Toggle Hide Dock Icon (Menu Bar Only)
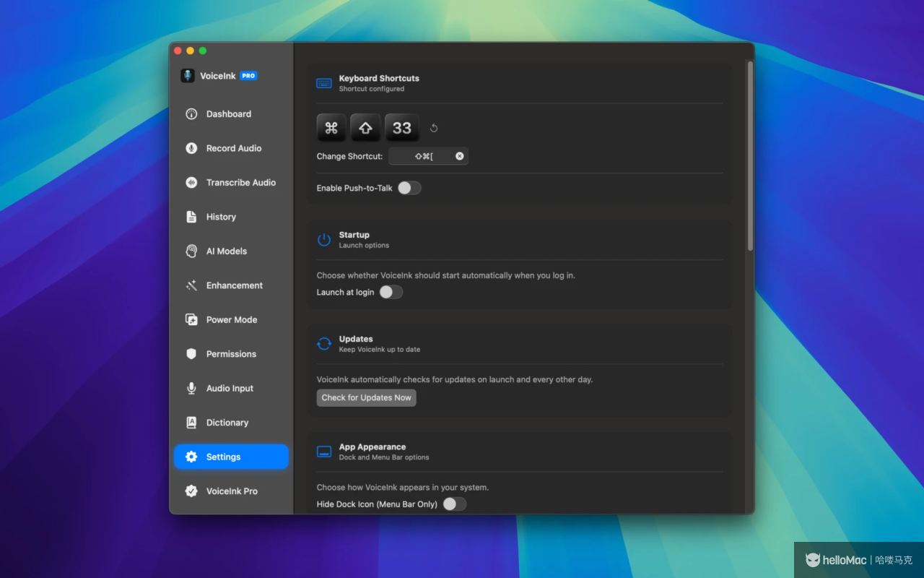Image resolution: width=924 pixels, height=578 pixels. 455,504
